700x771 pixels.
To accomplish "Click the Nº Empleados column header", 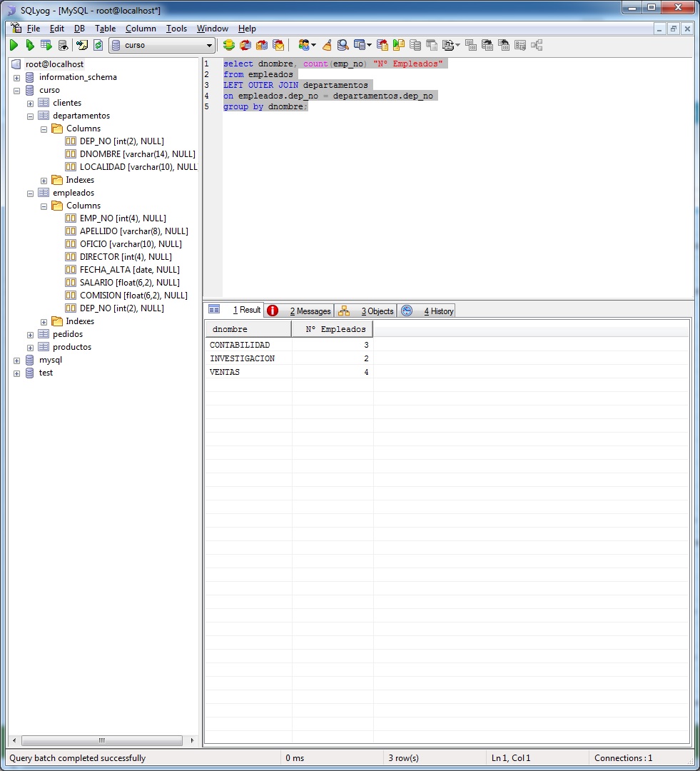I will click(x=333, y=329).
